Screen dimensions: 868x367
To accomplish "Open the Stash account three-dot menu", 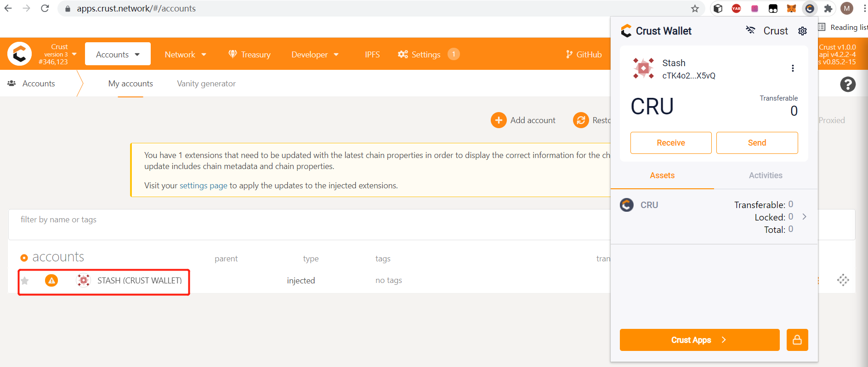I will point(793,68).
